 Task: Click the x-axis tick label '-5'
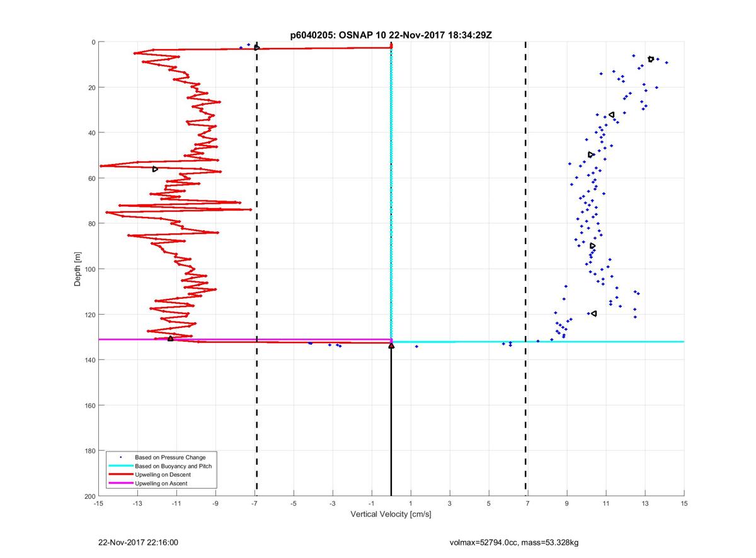pyautogui.click(x=294, y=503)
